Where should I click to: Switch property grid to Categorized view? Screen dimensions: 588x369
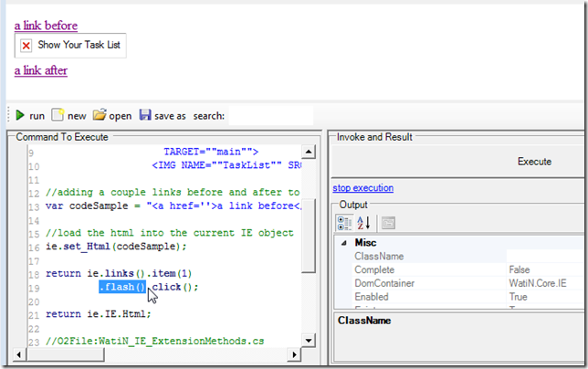[345, 223]
